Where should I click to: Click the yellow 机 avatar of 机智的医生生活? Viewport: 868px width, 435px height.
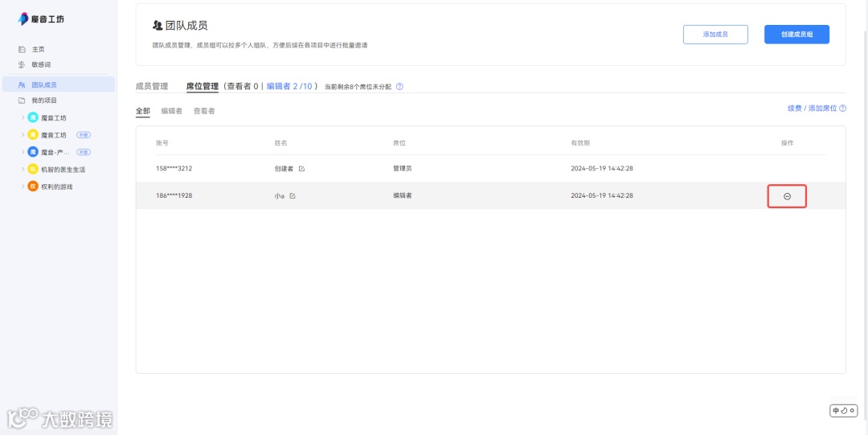tap(33, 169)
